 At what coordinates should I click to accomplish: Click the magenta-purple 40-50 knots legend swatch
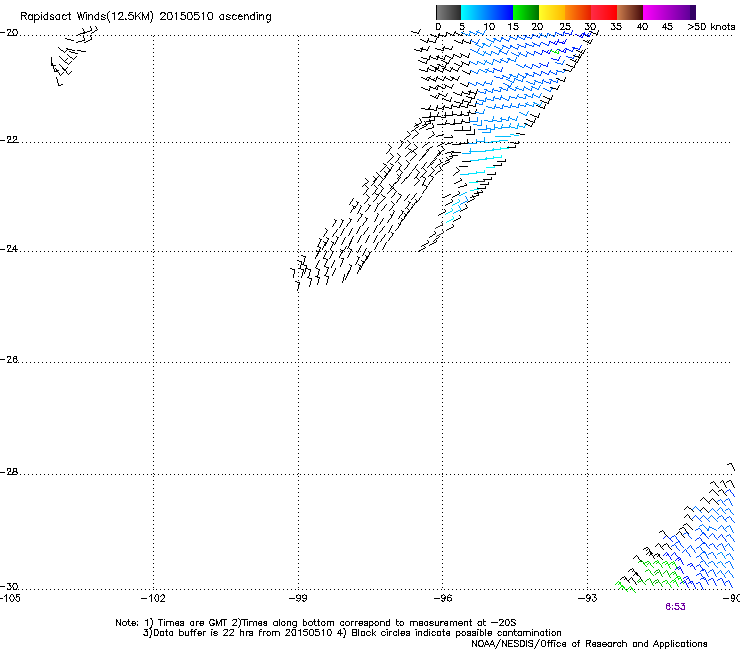click(x=669, y=12)
